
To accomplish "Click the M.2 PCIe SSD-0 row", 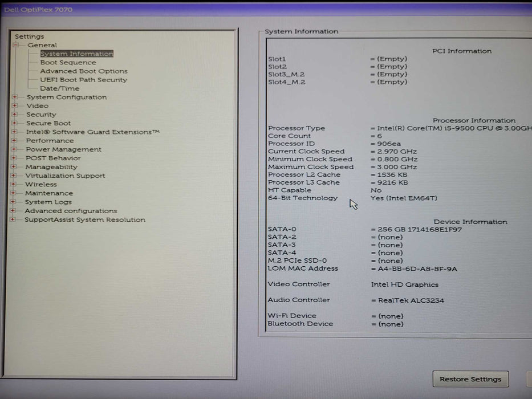I will [x=335, y=261].
